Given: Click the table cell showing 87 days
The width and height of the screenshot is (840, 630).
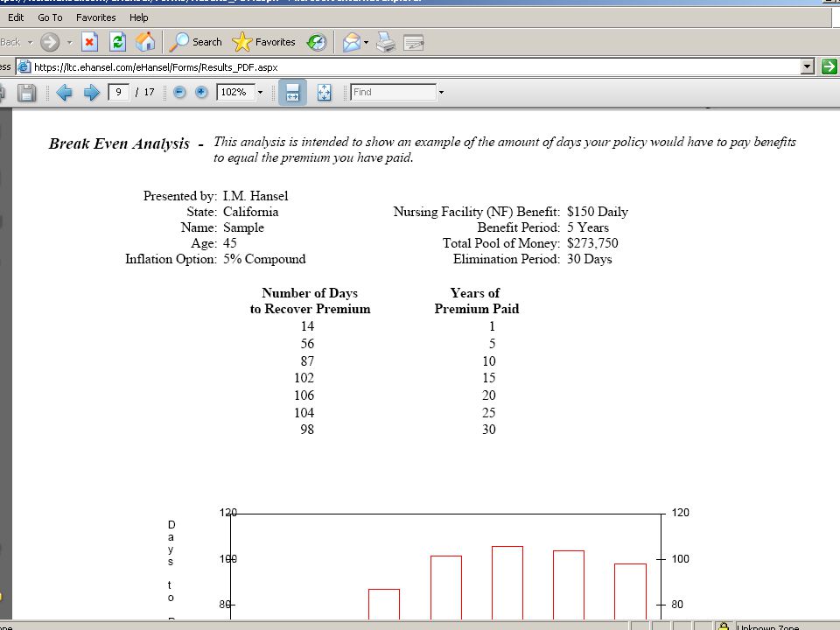Looking at the screenshot, I should tap(307, 361).
